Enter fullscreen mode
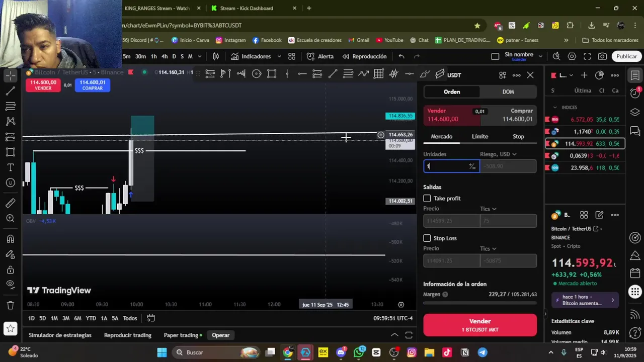 coord(587,56)
